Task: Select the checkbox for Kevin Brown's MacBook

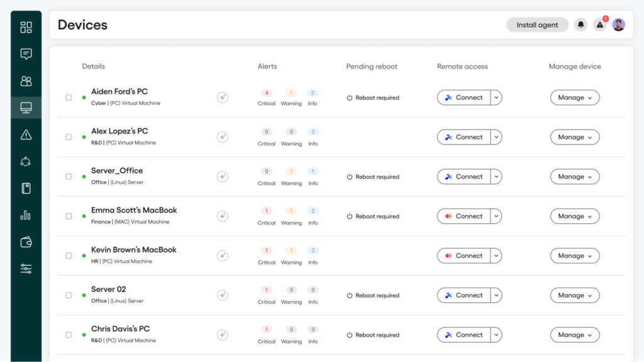Action: (69, 256)
